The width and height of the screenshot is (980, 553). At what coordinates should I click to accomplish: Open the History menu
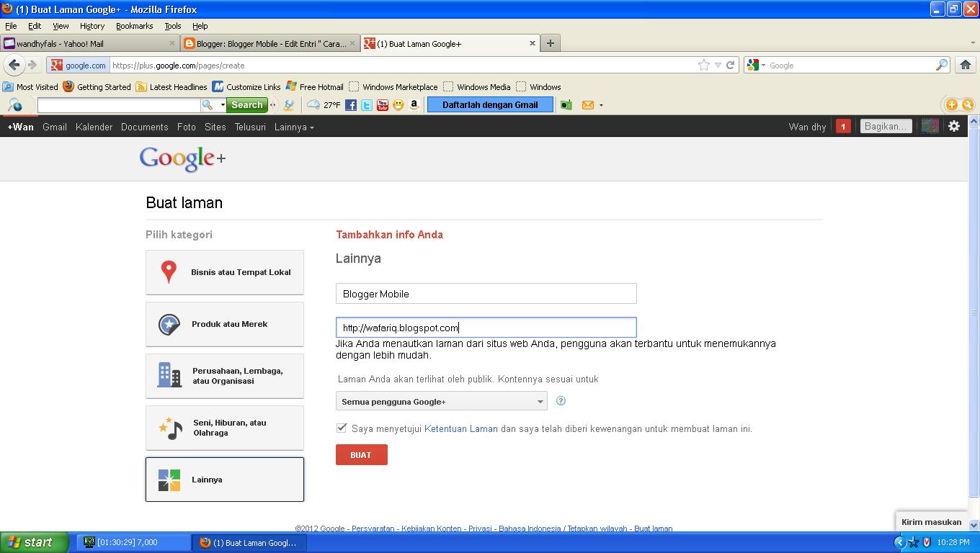pyautogui.click(x=92, y=26)
